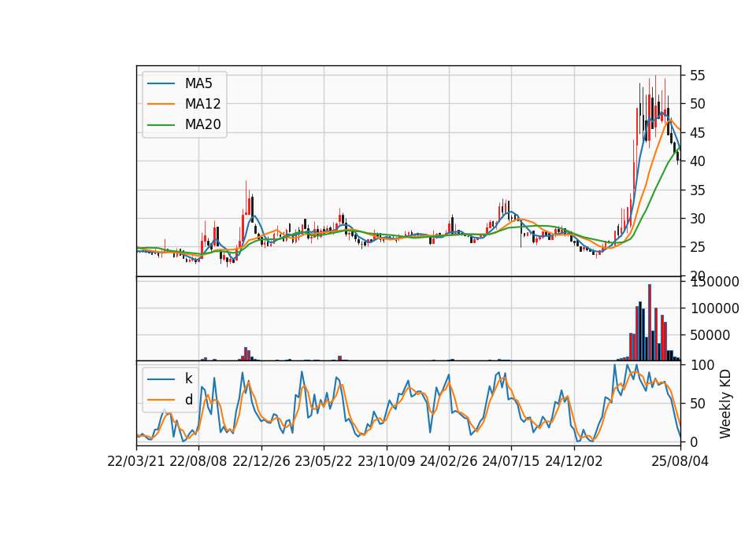Click the KD axis value 50
The width and height of the screenshot is (756, 543).
coord(698,404)
